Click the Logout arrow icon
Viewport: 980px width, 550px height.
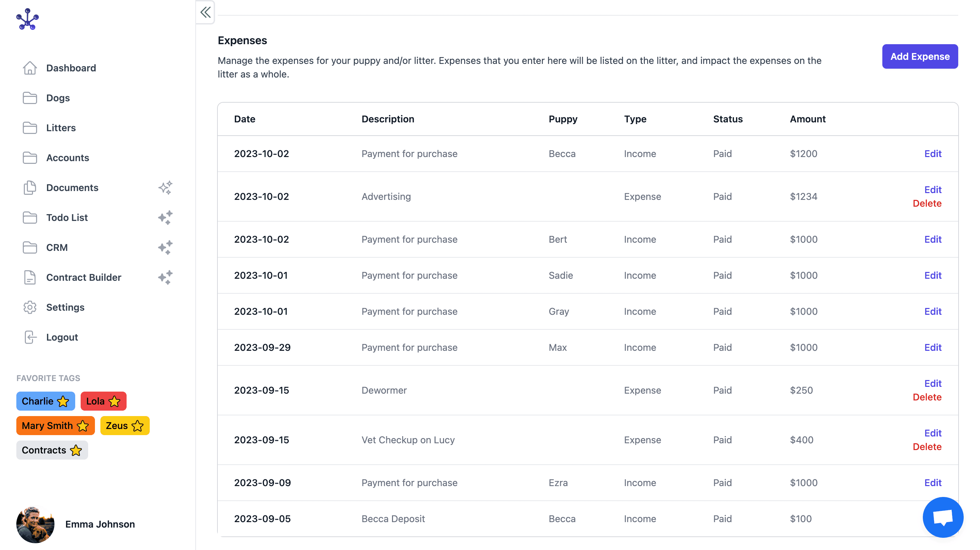[30, 337]
